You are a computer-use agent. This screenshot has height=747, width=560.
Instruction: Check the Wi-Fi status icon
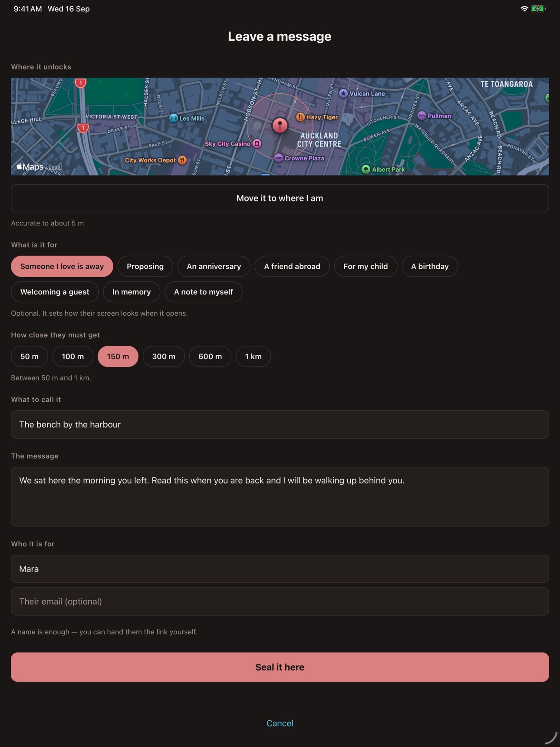click(524, 9)
